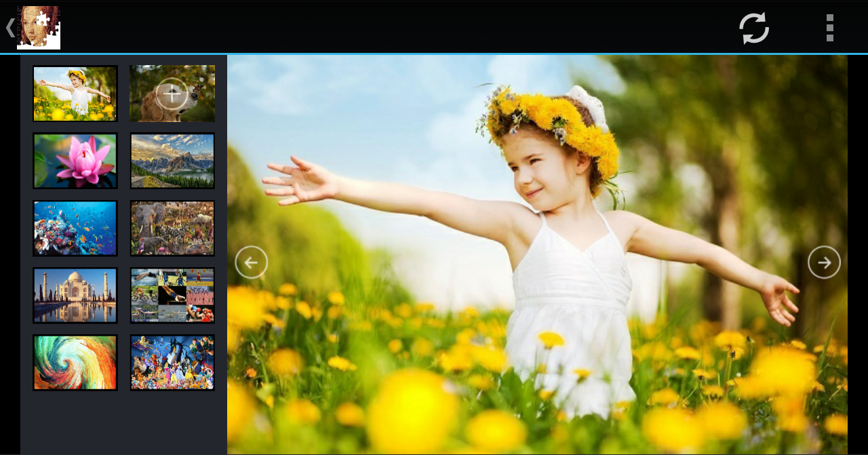Open the three-dot overflow menu
This screenshot has width=868, height=455.
pos(829,28)
